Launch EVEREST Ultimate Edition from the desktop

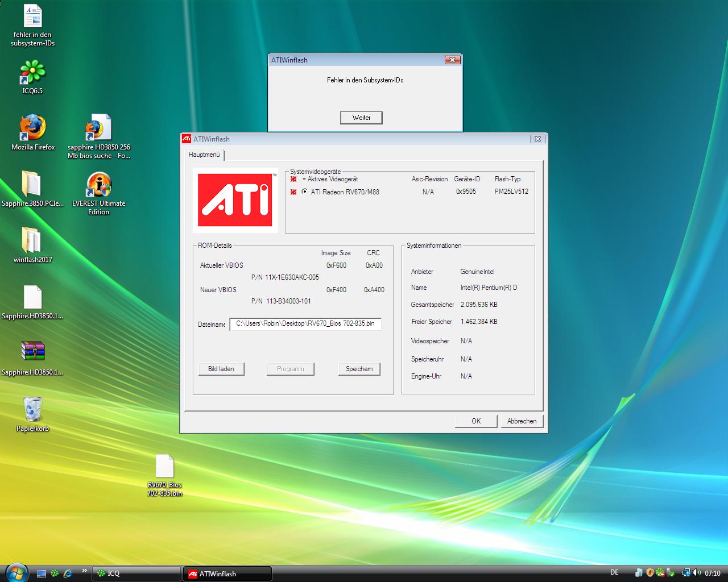[98, 192]
